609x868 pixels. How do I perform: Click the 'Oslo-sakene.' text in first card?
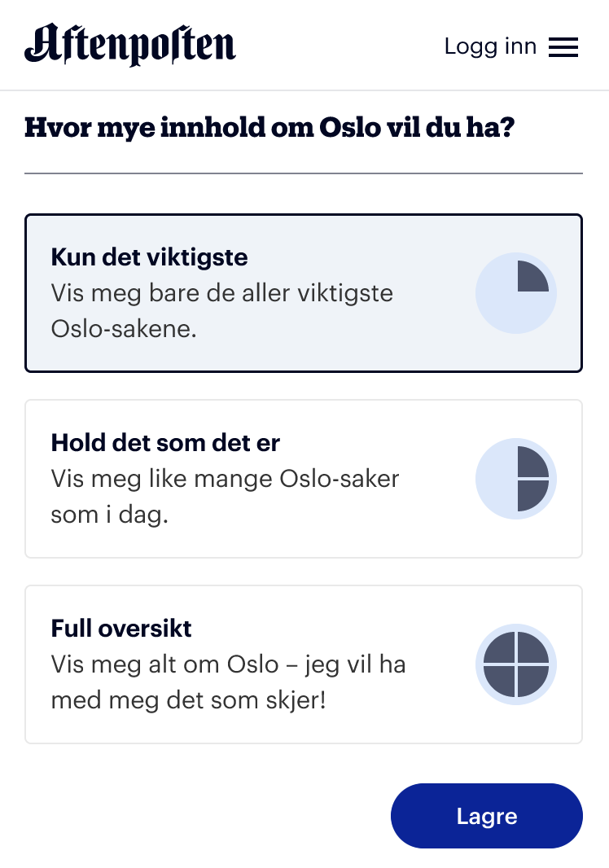(124, 329)
